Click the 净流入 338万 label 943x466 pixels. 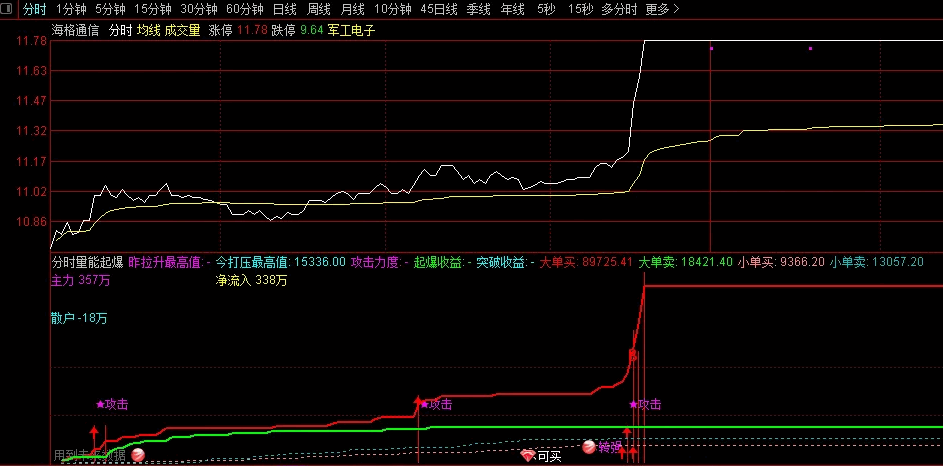tap(251, 280)
